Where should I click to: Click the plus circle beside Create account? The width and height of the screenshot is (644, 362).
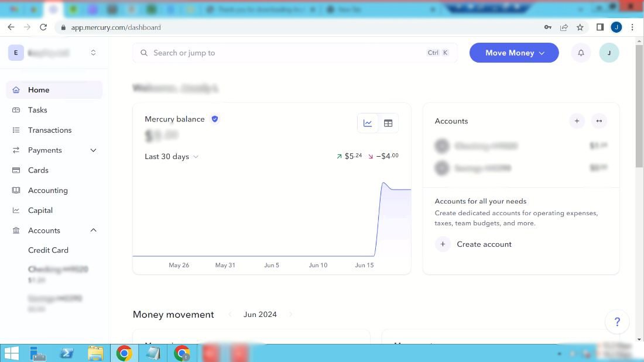pyautogui.click(x=443, y=244)
